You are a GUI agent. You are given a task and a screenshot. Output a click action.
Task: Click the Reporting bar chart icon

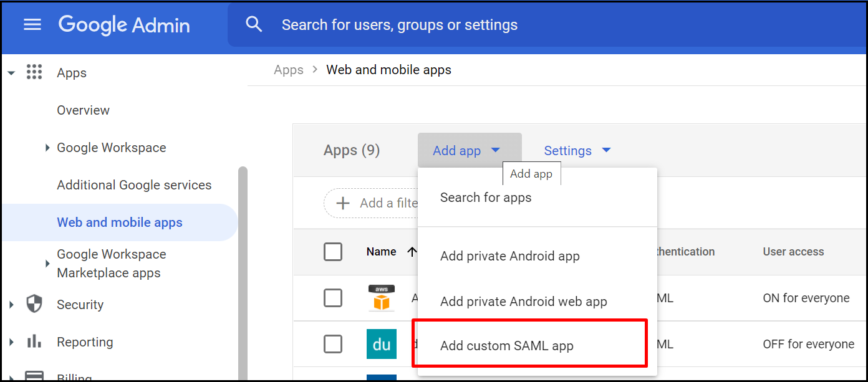tap(34, 341)
